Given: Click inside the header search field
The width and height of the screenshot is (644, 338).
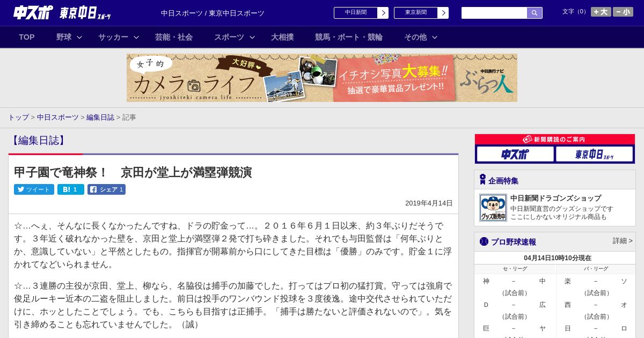Looking at the screenshot, I should click(x=494, y=13).
